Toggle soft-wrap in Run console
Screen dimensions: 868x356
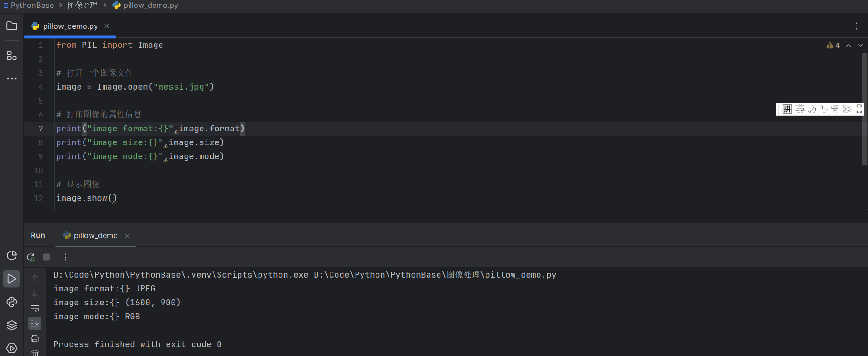[x=35, y=309]
